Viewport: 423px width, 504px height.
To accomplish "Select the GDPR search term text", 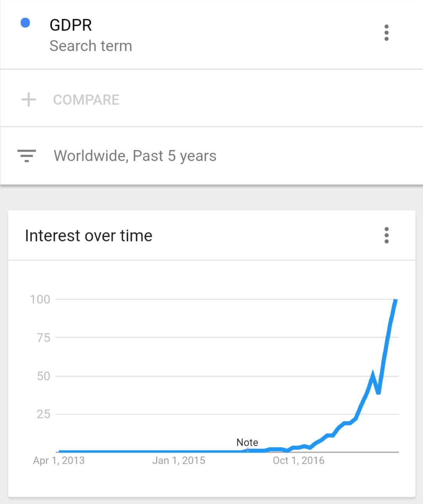I will click(x=70, y=25).
